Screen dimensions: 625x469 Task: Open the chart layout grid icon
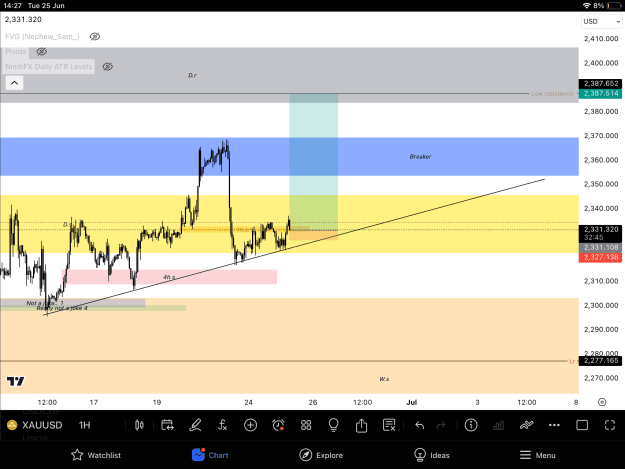pyautogui.click(x=306, y=425)
